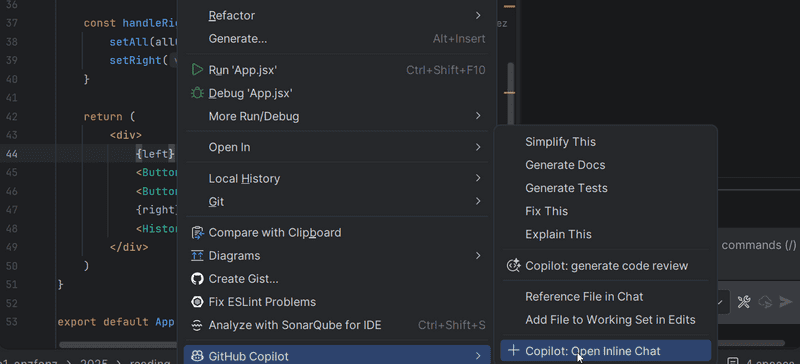Expand the Open In submenu arrow
800x364 pixels.
click(478, 147)
